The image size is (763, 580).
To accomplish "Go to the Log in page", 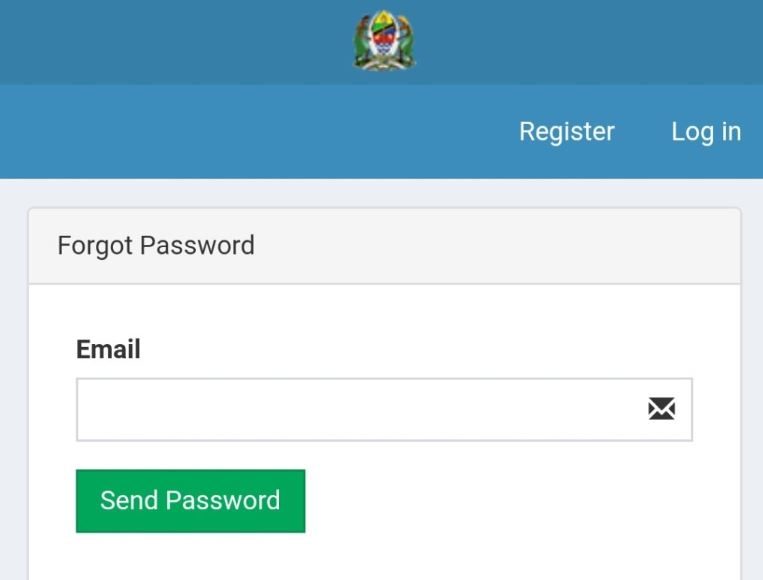I will (x=706, y=132).
